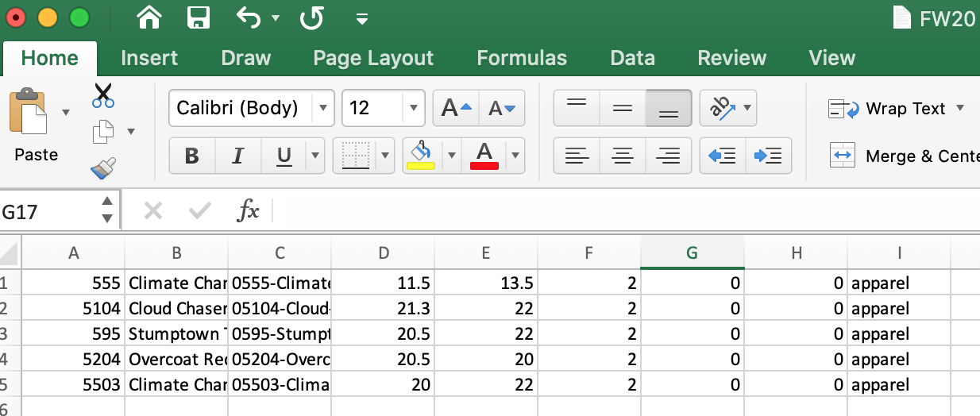
Task: Click the Cut scissors icon
Action: pos(103,95)
